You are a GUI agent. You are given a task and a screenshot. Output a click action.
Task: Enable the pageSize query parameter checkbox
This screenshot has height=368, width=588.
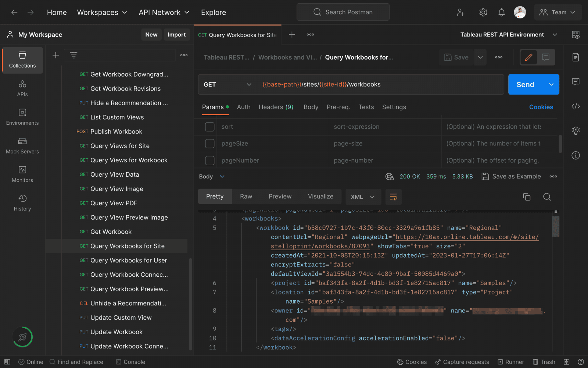click(209, 144)
